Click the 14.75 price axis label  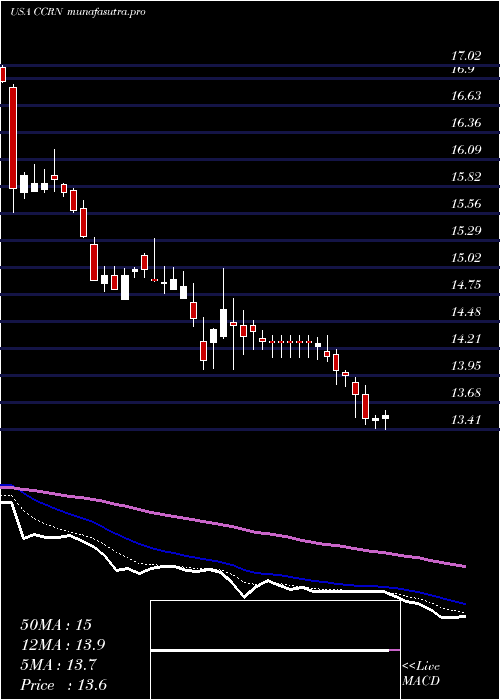pos(466,285)
